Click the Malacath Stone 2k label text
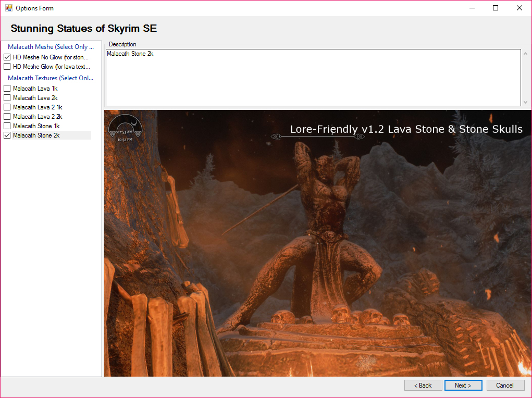Screen dimensions: 532x398 [36, 135]
